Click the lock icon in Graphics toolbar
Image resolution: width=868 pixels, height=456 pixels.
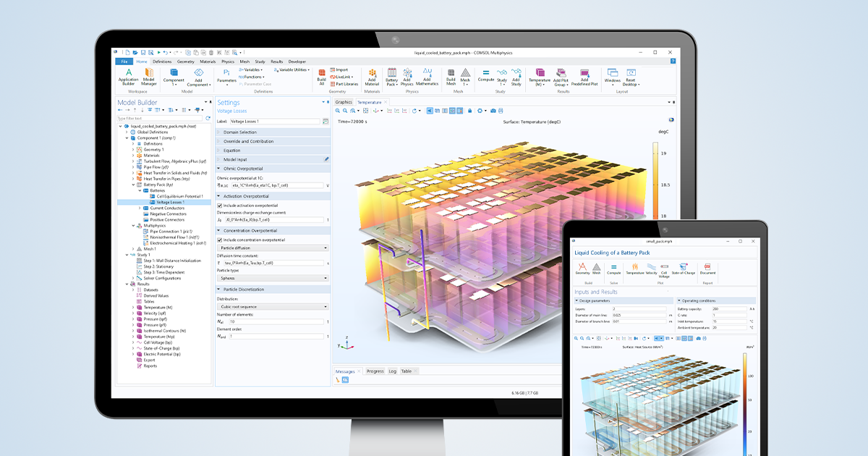[x=469, y=111]
